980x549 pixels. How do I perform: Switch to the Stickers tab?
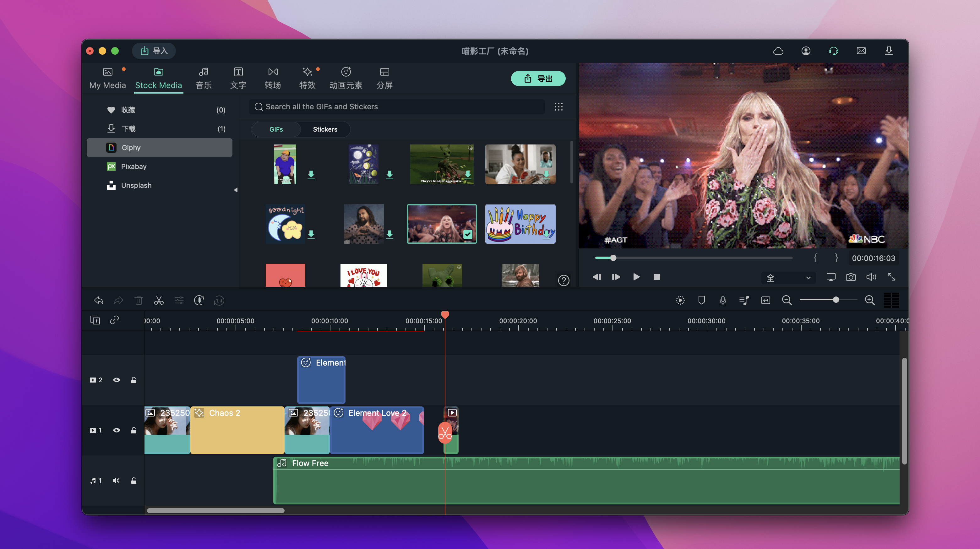(325, 129)
